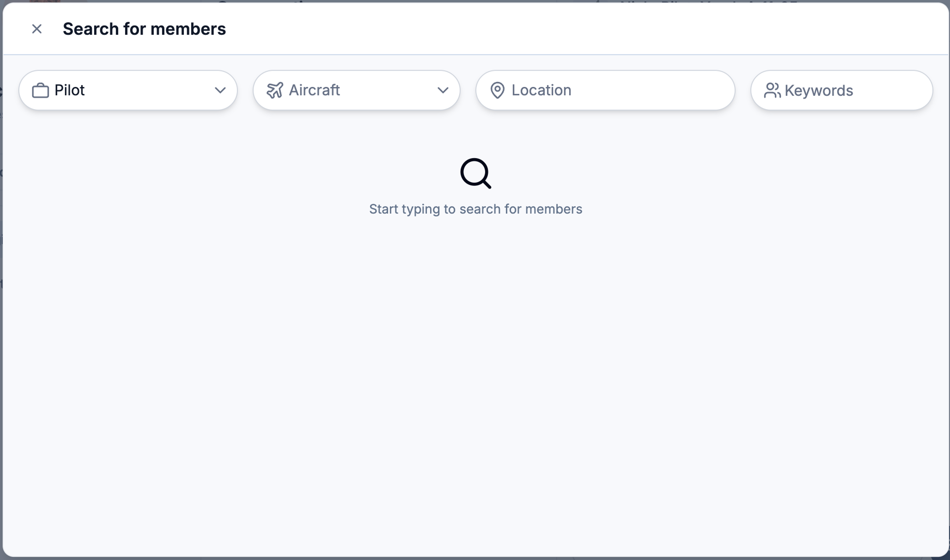Focus the Location input field

pyautogui.click(x=605, y=90)
